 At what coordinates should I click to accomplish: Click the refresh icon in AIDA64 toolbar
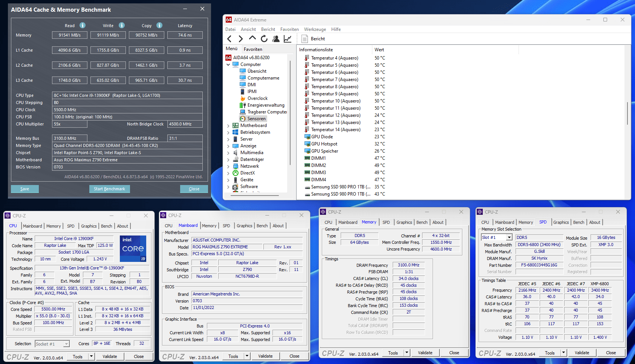pos(264,38)
